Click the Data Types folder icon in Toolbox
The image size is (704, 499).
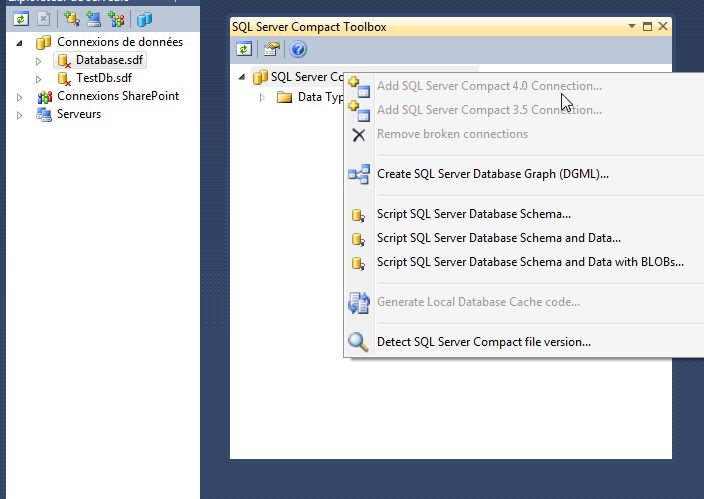click(x=284, y=97)
